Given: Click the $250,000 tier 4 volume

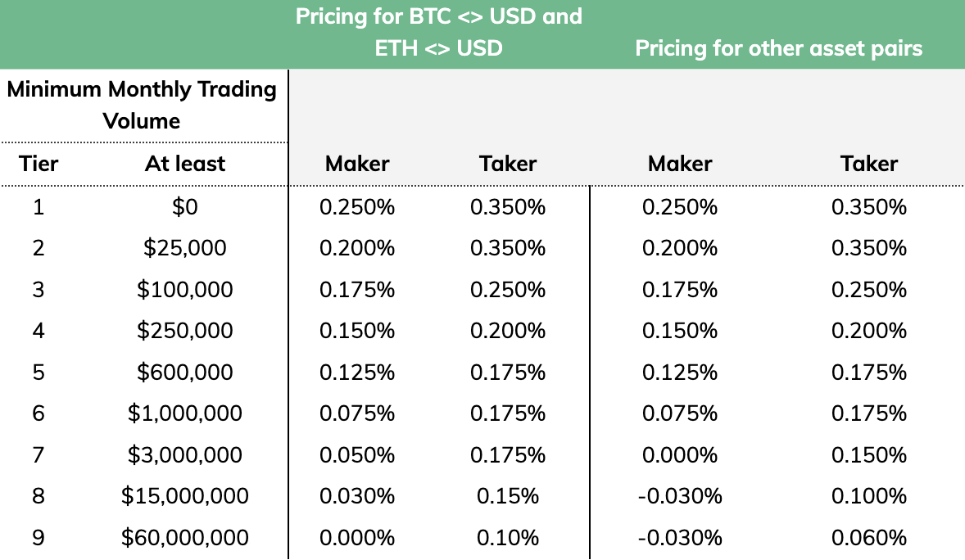Looking at the screenshot, I should click(x=184, y=331).
